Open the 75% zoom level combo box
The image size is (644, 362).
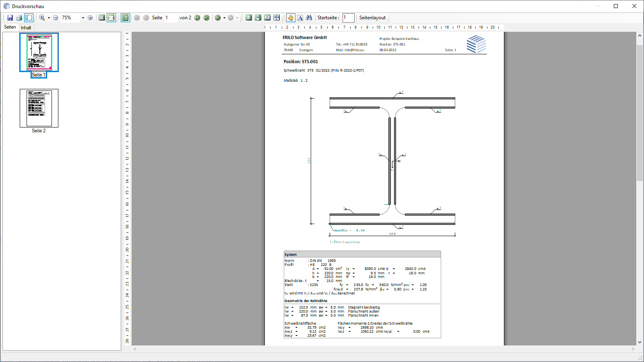pyautogui.click(x=73, y=18)
